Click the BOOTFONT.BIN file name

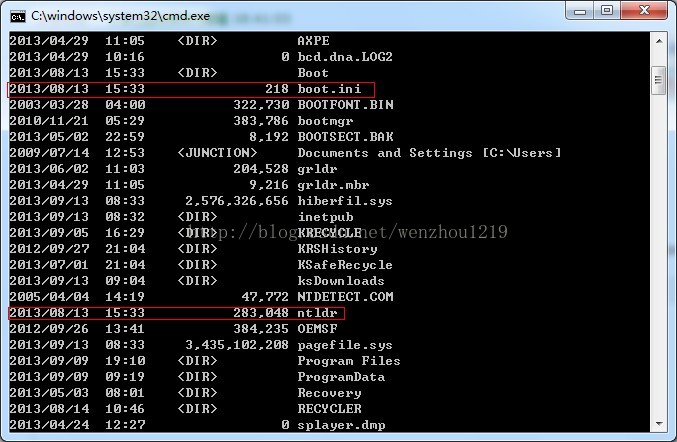[345, 104]
